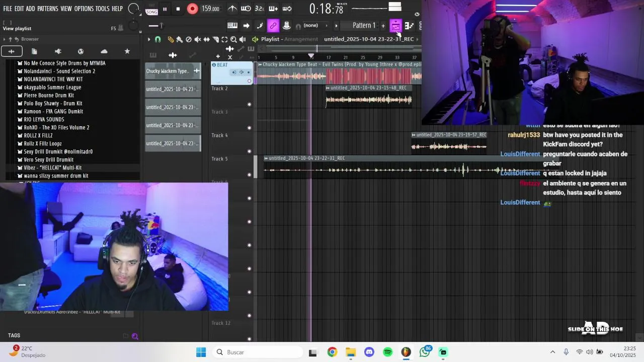Toggle the 3.2.1 countdown before recording
The height and width of the screenshot is (362, 644).
(260, 9)
